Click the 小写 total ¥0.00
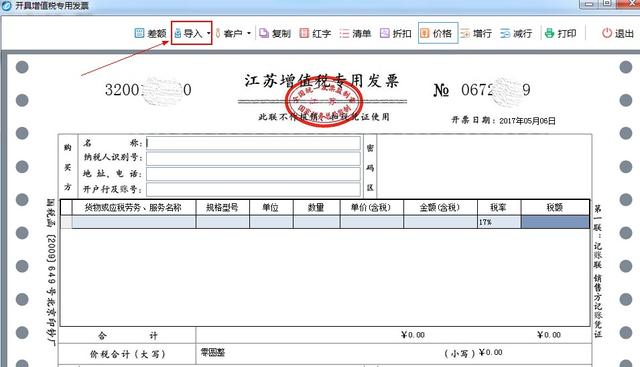 point(491,352)
